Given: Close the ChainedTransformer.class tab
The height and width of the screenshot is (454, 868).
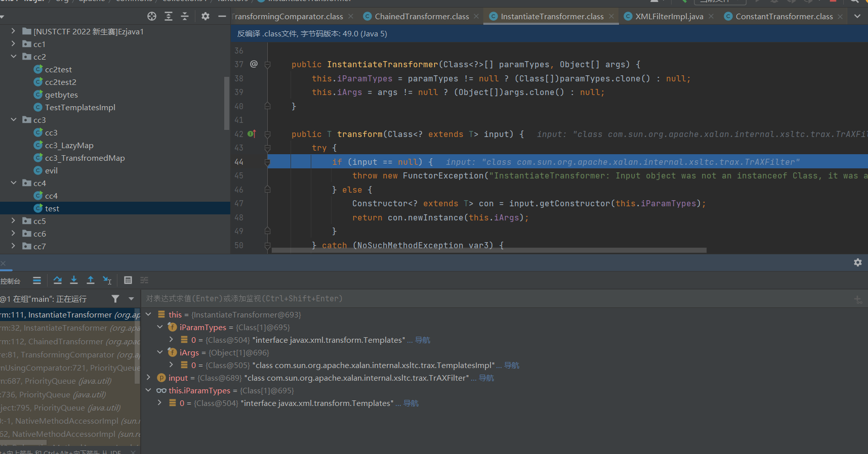Looking at the screenshot, I should pyautogui.click(x=476, y=17).
